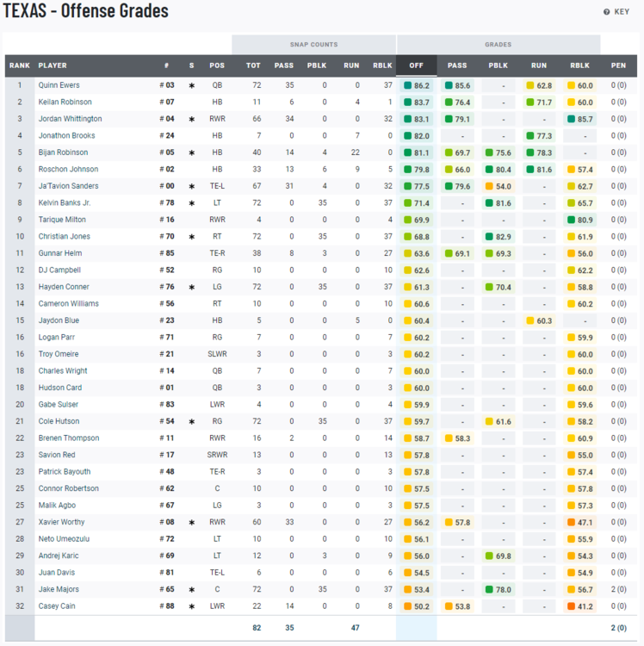Image resolution: width=644 pixels, height=646 pixels.
Task: Open Quinn Ewers player link
Action: [x=58, y=85]
